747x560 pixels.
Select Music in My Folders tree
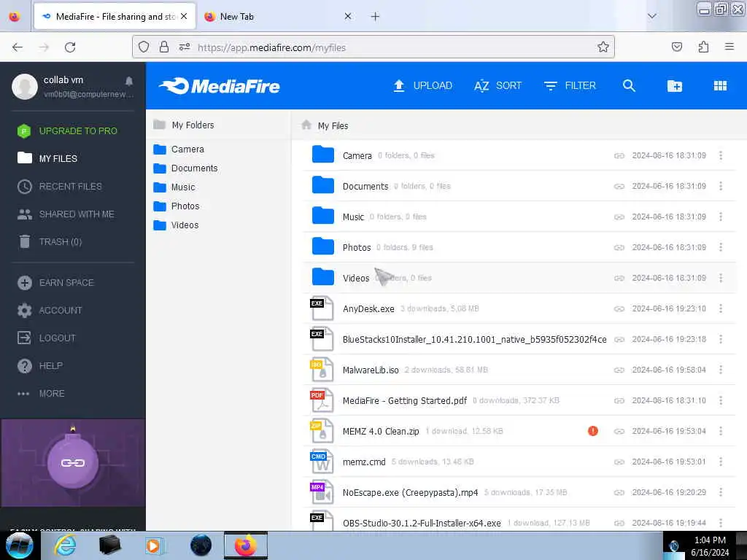click(x=174, y=187)
